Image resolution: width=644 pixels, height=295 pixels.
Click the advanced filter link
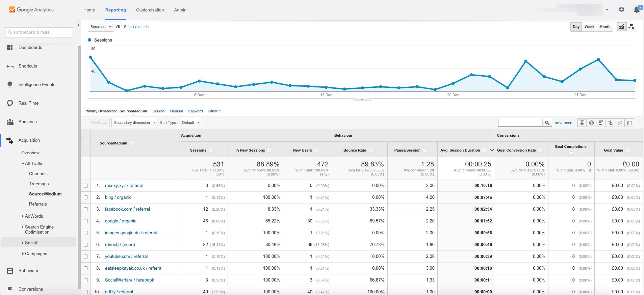563,123
